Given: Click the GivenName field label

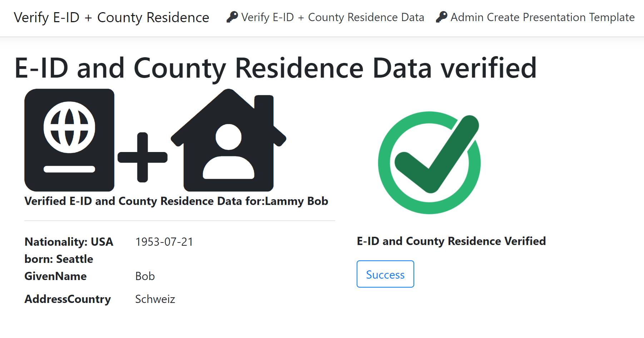Looking at the screenshot, I should (55, 276).
